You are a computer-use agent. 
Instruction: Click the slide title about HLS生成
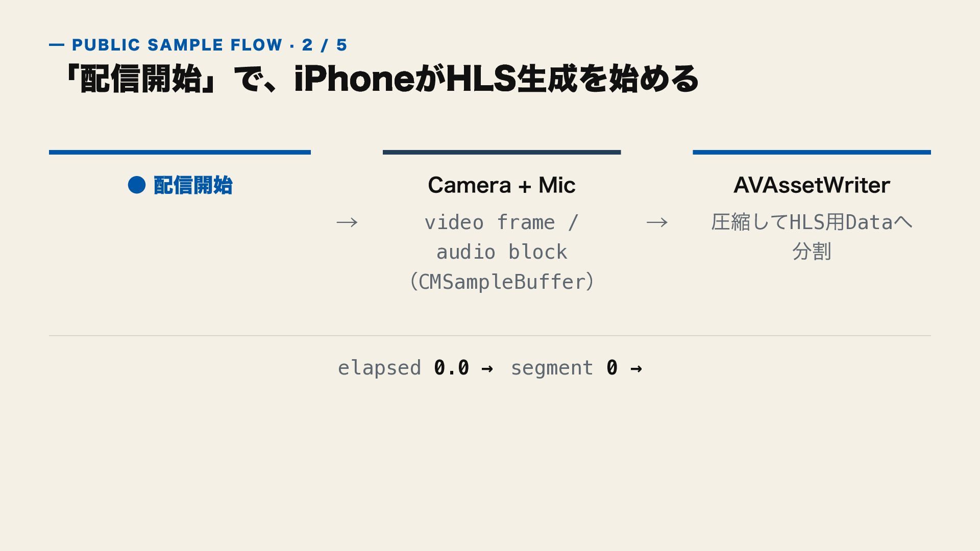382,79
